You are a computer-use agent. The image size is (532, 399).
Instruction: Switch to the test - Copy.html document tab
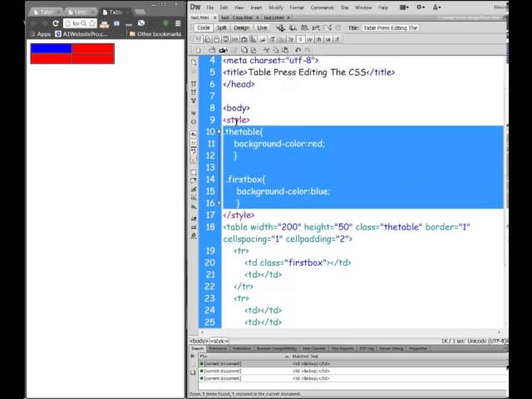coord(237,17)
